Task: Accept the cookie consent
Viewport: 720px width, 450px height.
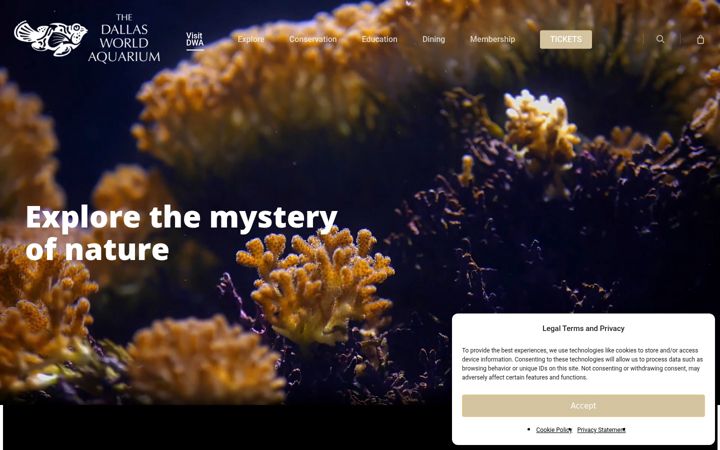Action: (x=583, y=405)
